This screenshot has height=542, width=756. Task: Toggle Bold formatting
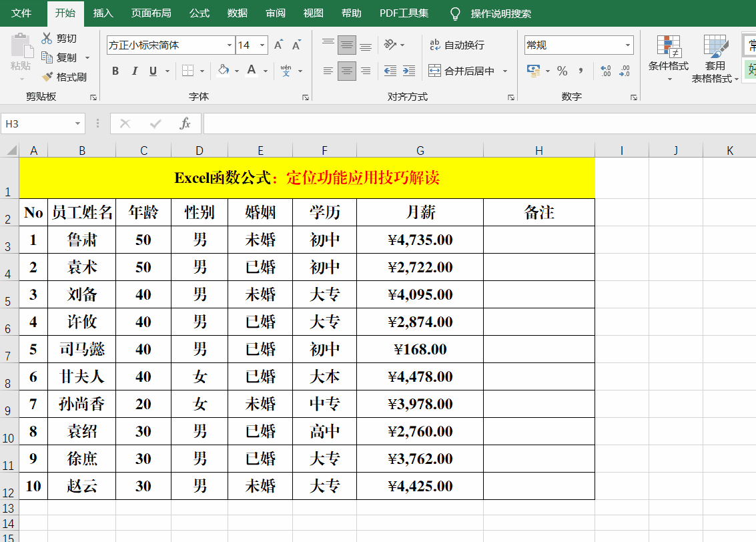(x=115, y=71)
